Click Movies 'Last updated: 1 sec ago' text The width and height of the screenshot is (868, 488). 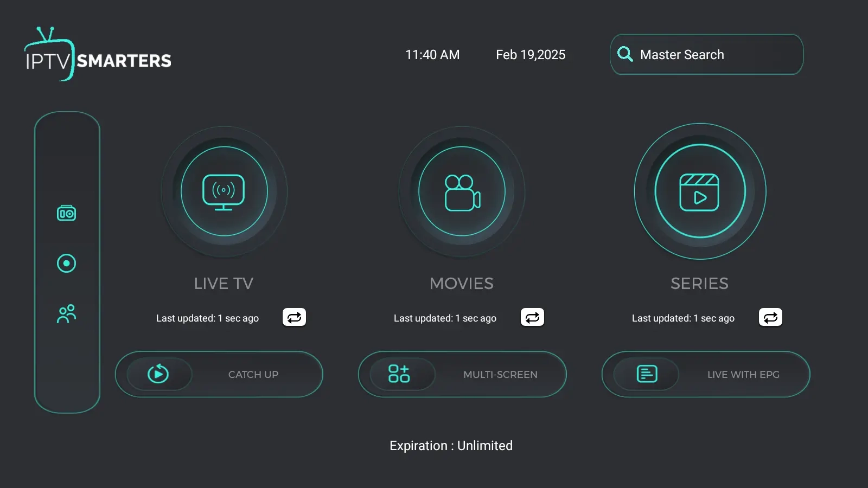[x=445, y=318]
